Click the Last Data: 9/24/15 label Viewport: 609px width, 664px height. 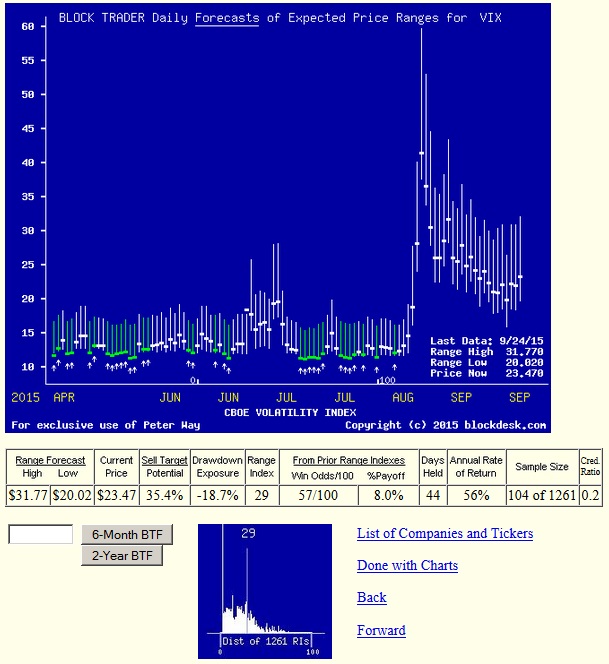(x=487, y=341)
